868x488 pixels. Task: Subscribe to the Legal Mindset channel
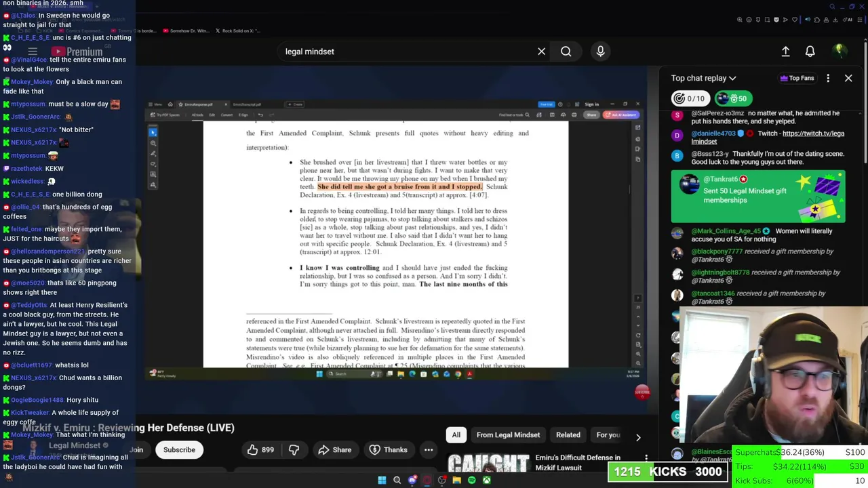pos(179,450)
